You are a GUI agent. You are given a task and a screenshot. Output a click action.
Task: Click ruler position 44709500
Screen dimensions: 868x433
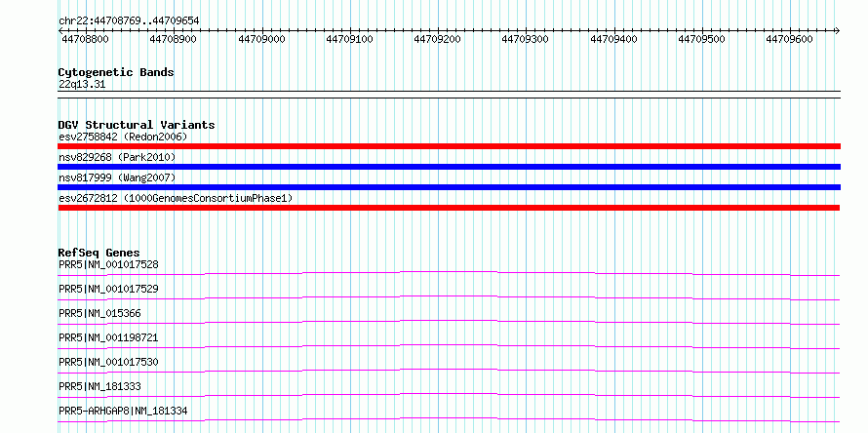[702, 39]
